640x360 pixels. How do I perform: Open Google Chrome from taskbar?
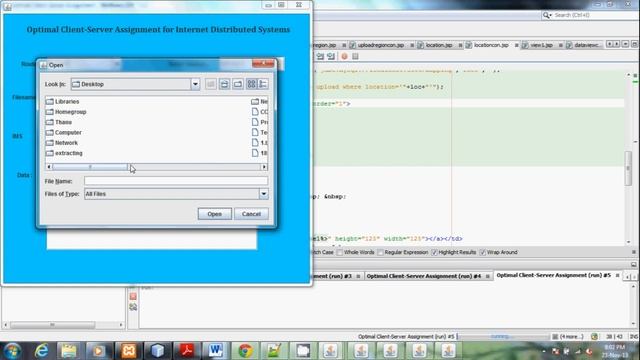tap(245, 351)
